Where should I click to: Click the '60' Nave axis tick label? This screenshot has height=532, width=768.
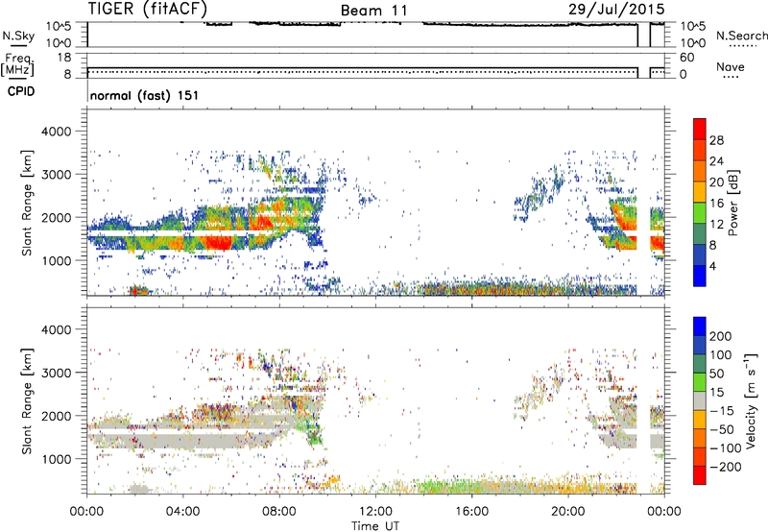pos(686,58)
